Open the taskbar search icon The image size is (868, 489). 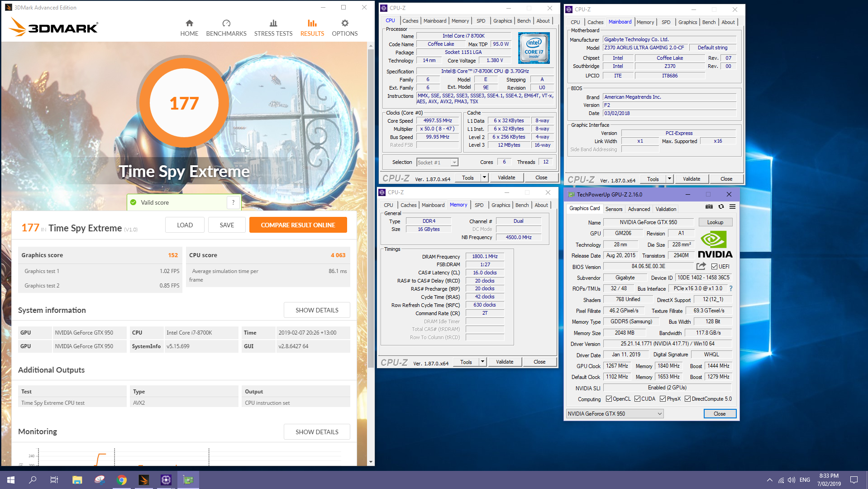33,480
